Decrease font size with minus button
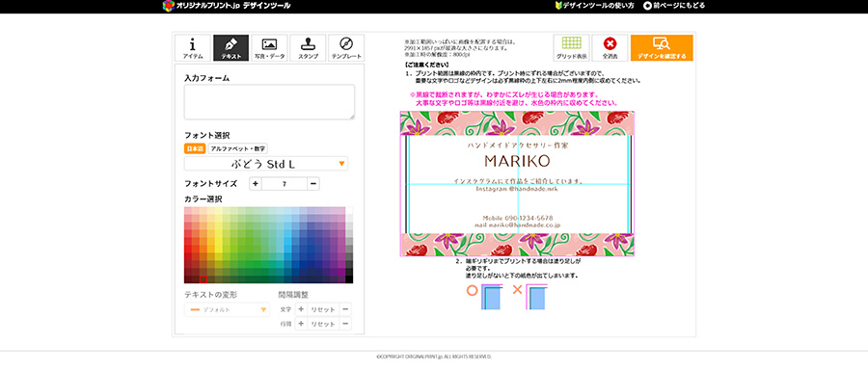Viewport: 868px width, 370px height. click(x=313, y=184)
